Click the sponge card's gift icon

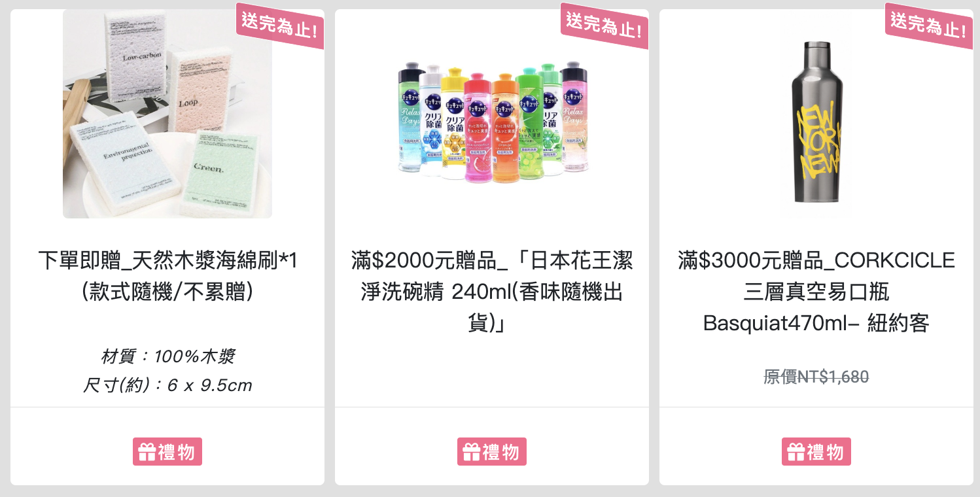coord(147,452)
